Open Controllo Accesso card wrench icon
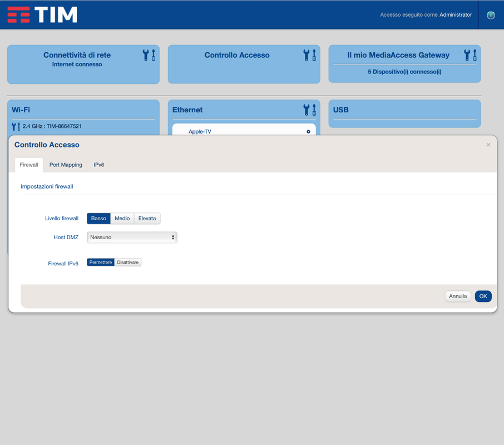The image size is (504, 445). click(309, 55)
